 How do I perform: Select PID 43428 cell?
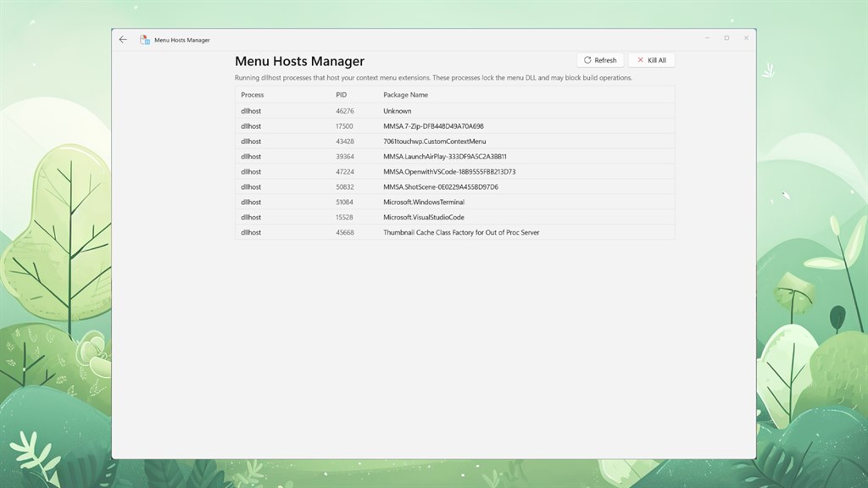[x=345, y=141]
